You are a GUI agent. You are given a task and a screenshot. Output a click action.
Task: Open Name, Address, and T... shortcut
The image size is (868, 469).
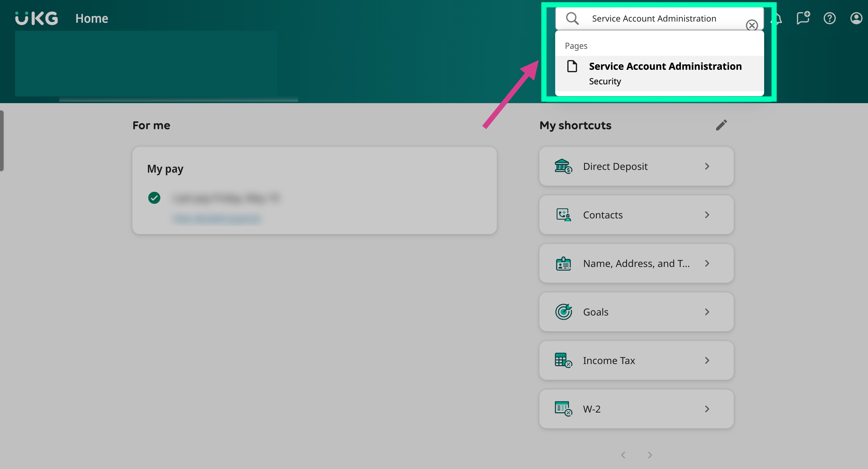pos(636,263)
